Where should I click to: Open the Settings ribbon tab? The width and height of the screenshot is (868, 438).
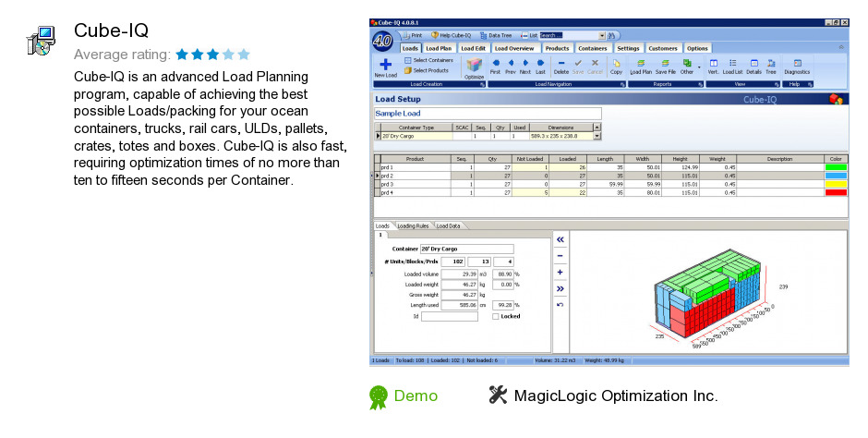point(628,48)
